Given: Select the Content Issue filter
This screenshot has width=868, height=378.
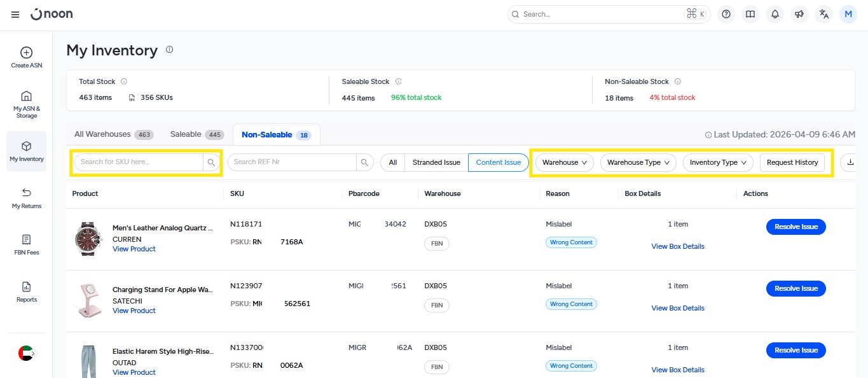Looking at the screenshot, I should [x=498, y=162].
